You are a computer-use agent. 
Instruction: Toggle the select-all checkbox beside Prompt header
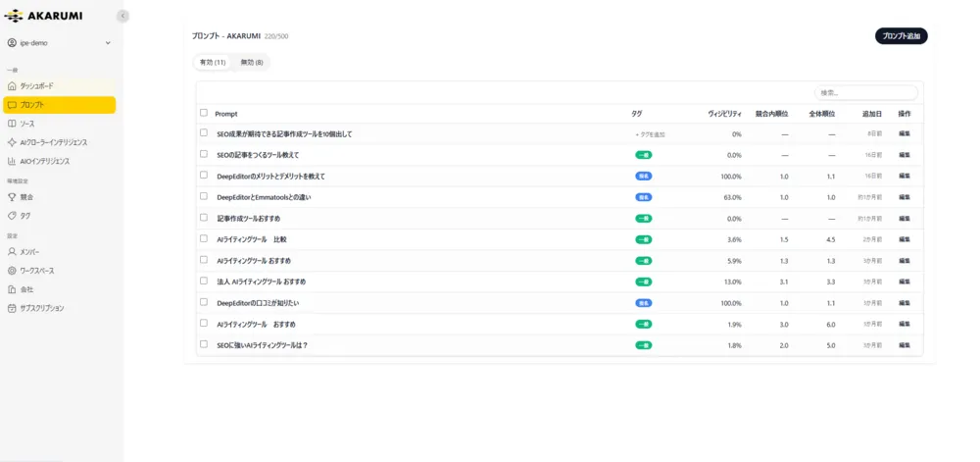point(203,113)
